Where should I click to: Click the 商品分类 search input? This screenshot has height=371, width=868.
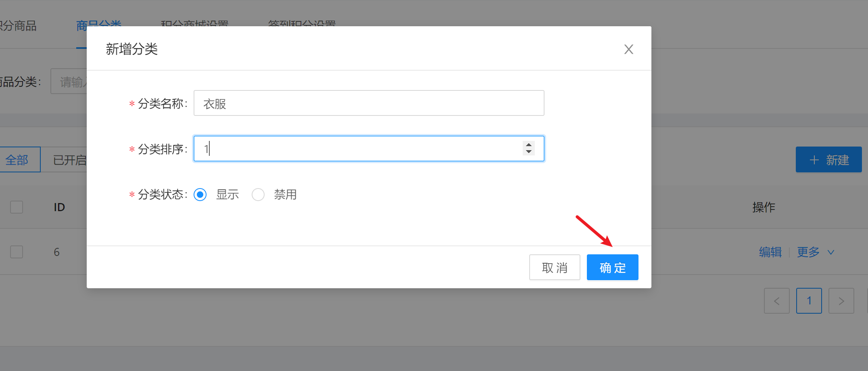(71, 82)
